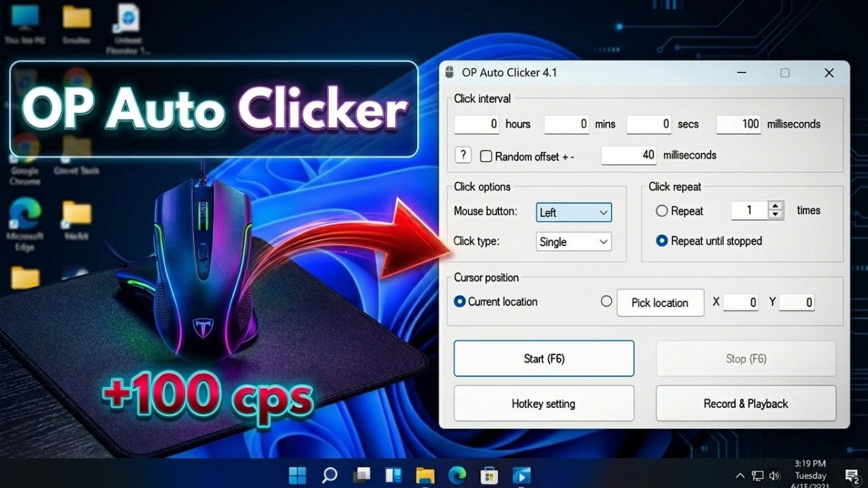Open taskbar Search

(330, 474)
